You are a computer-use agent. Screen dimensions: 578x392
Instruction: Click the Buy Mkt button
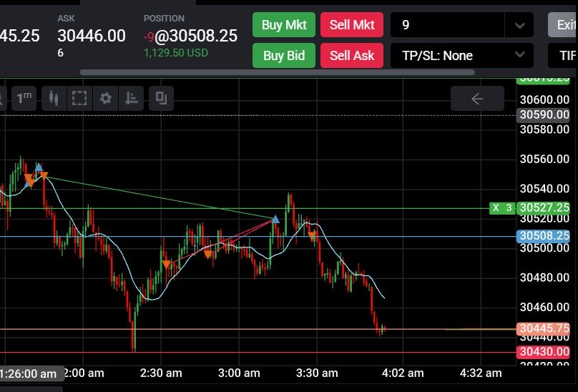coord(284,25)
